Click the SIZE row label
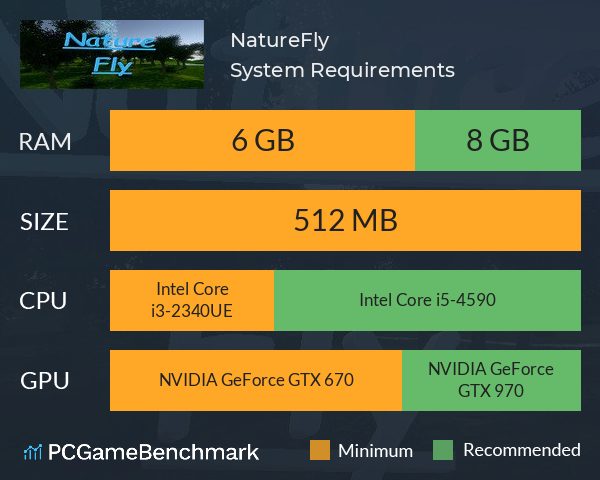This screenshot has width=600, height=480. [x=44, y=222]
